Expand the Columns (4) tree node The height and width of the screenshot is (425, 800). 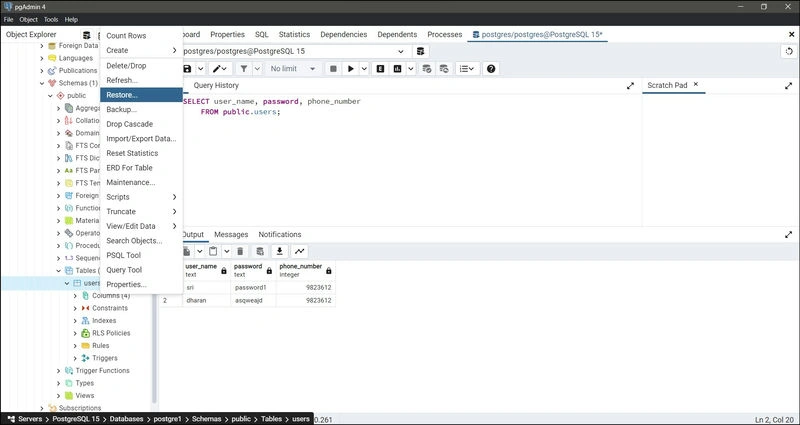coord(75,296)
